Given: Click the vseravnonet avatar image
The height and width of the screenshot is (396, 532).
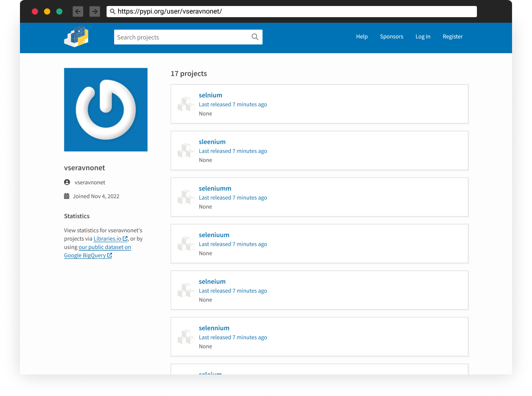Looking at the screenshot, I should pyautogui.click(x=106, y=110).
